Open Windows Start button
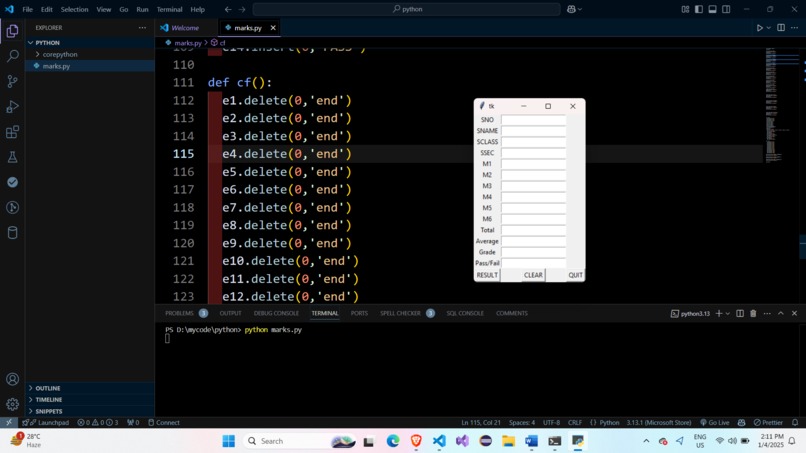Image resolution: width=806 pixels, height=453 pixels. 229,441
